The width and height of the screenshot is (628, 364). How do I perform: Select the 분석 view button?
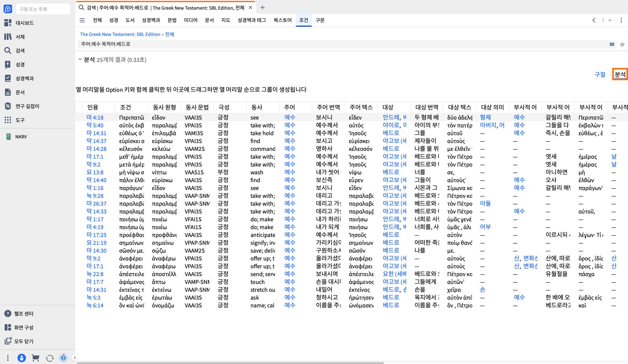click(x=620, y=74)
